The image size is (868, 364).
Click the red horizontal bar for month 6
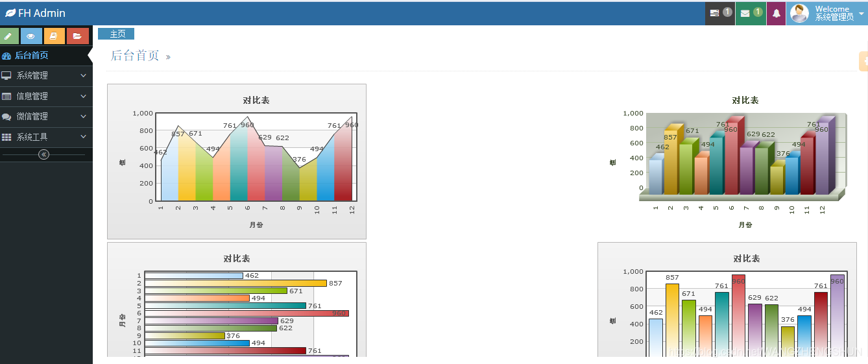(x=247, y=313)
